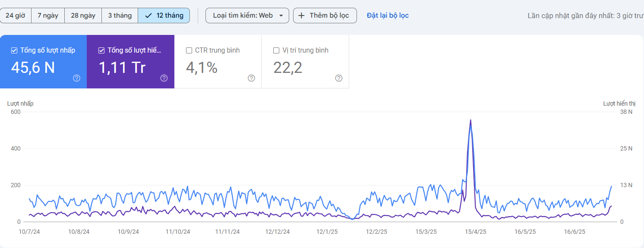Click the April traffic spike peak on chart
The width and height of the screenshot is (644, 248).
[x=470, y=120]
